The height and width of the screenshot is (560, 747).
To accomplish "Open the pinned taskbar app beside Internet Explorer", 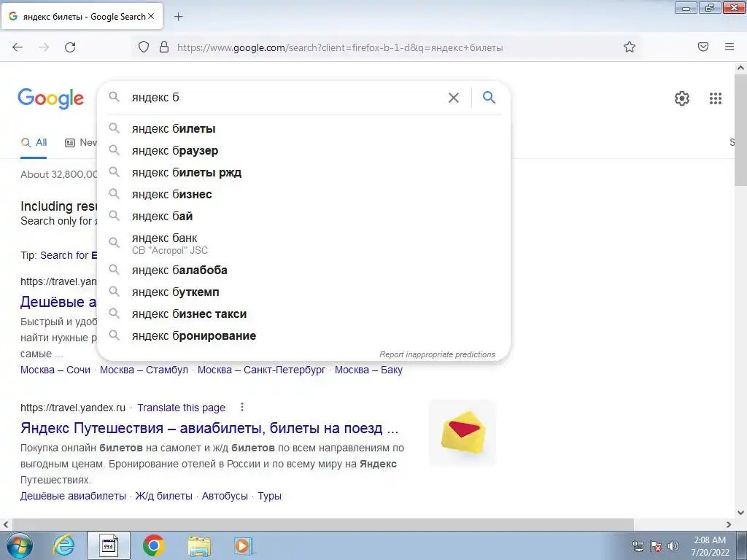I will pyautogui.click(x=109, y=545).
